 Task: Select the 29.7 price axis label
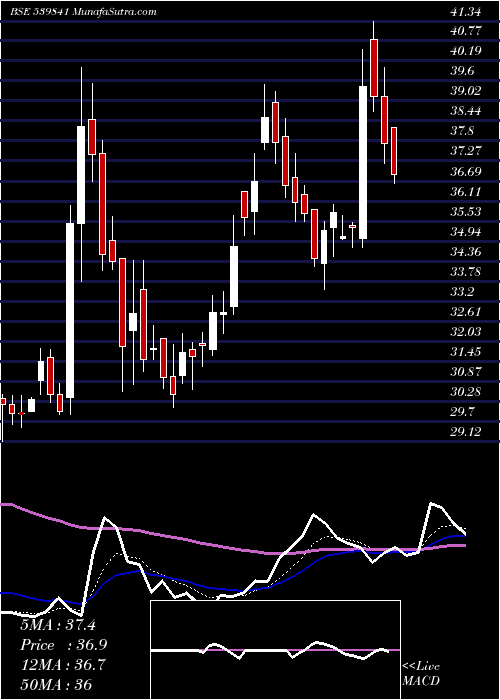point(462,412)
